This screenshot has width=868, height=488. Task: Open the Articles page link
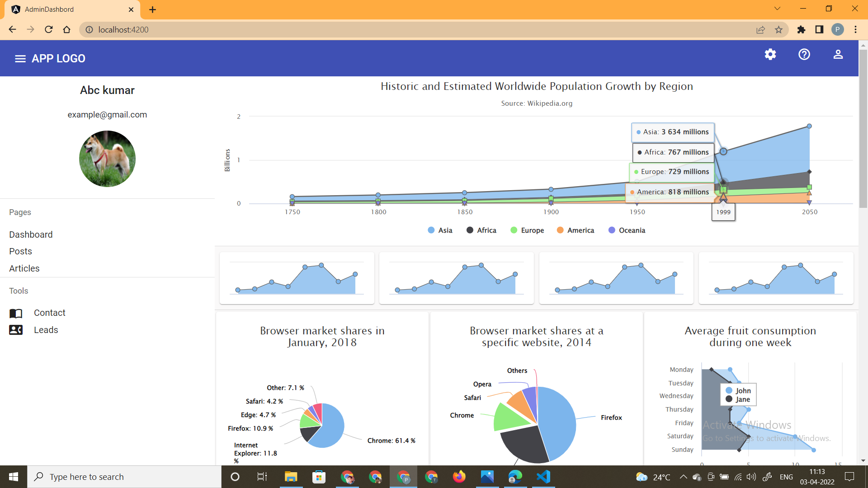pos(24,268)
